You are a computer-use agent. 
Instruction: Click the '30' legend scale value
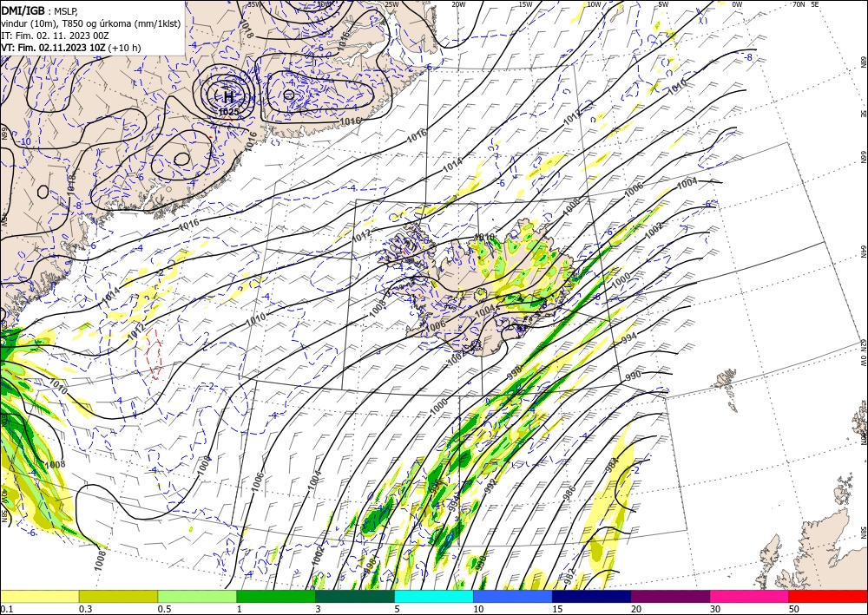click(x=715, y=609)
